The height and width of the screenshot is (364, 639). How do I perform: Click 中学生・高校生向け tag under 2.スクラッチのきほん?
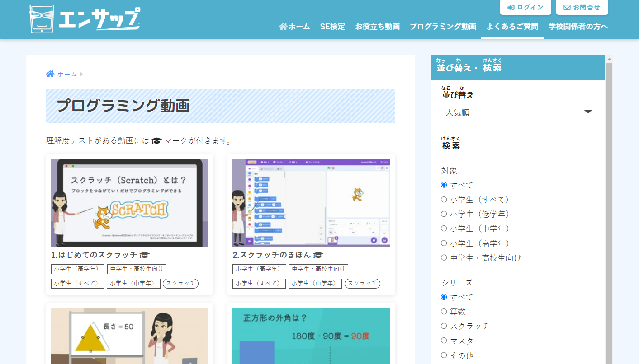tap(318, 269)
